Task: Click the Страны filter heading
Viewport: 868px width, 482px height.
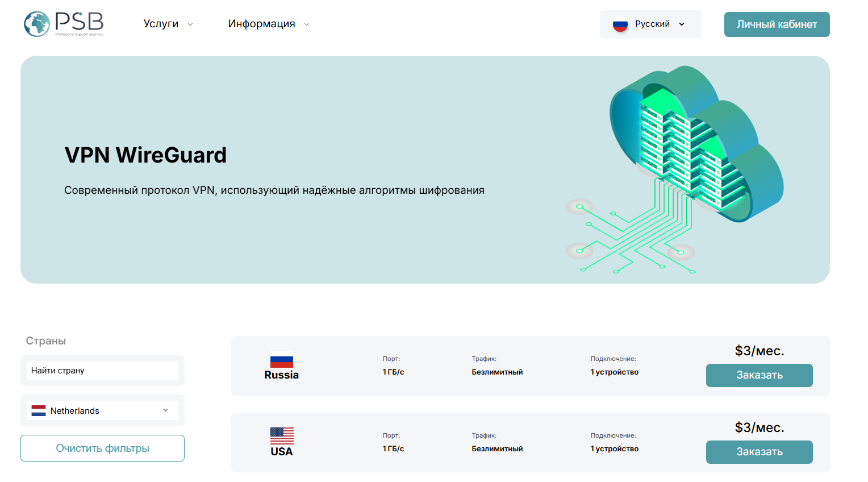Action: 46,341
